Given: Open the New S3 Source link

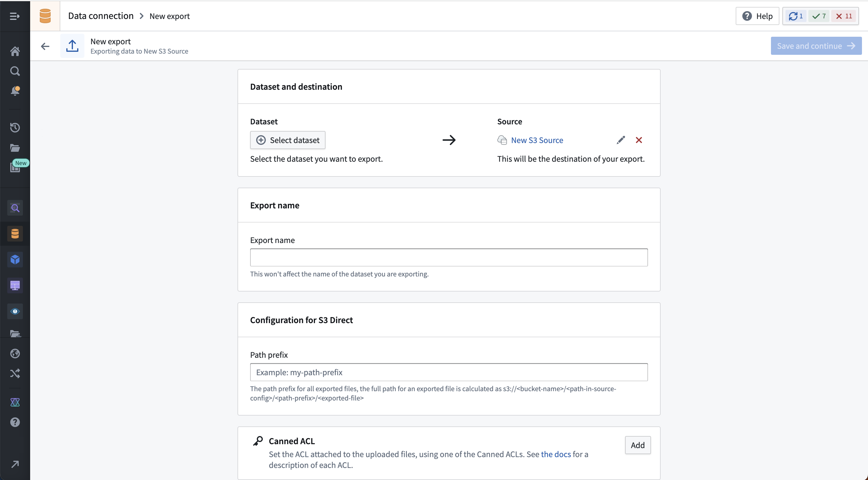Looking at the screenshot, I should point(537,140).
